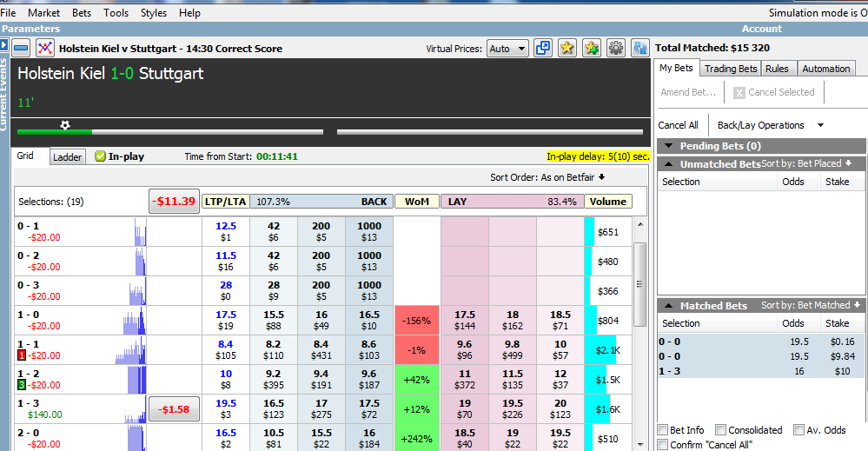
Task: Toggle the Bet Info checkbox
Action: pos(663,430)
